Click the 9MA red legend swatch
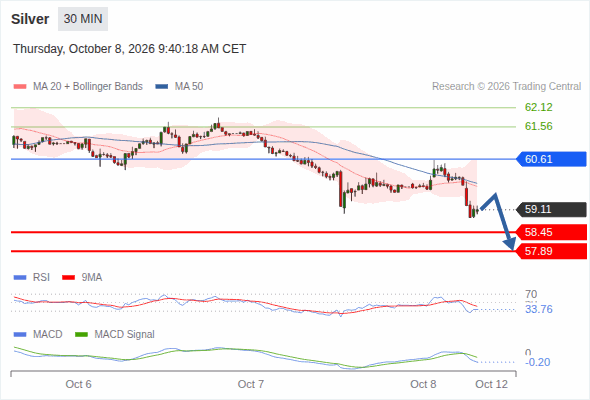 68,278
